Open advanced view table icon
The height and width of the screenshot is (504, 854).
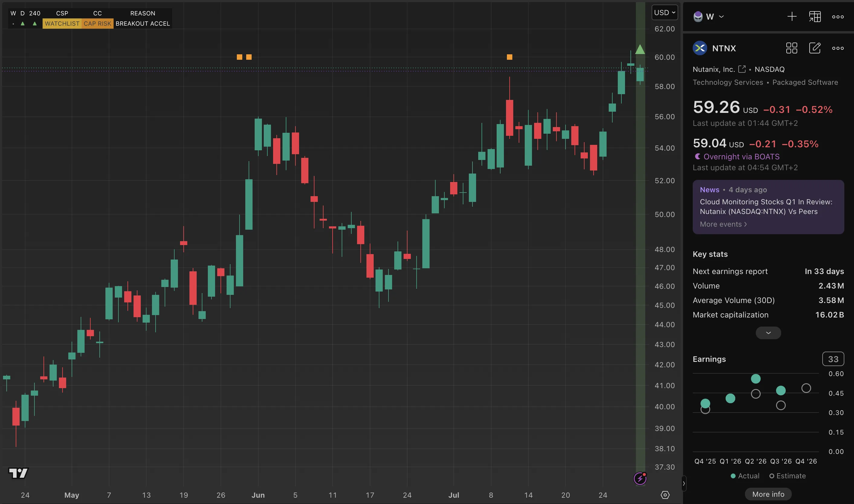(815, 17)
